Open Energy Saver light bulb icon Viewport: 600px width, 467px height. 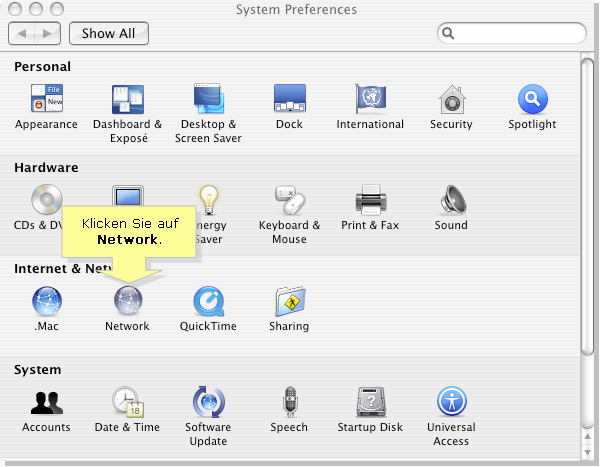pos(209,199)
